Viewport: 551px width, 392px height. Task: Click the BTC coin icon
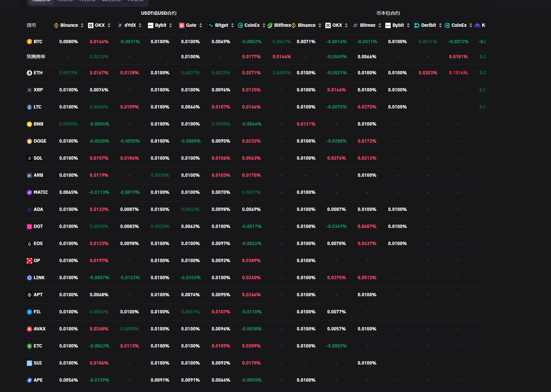tap(29, 42)
